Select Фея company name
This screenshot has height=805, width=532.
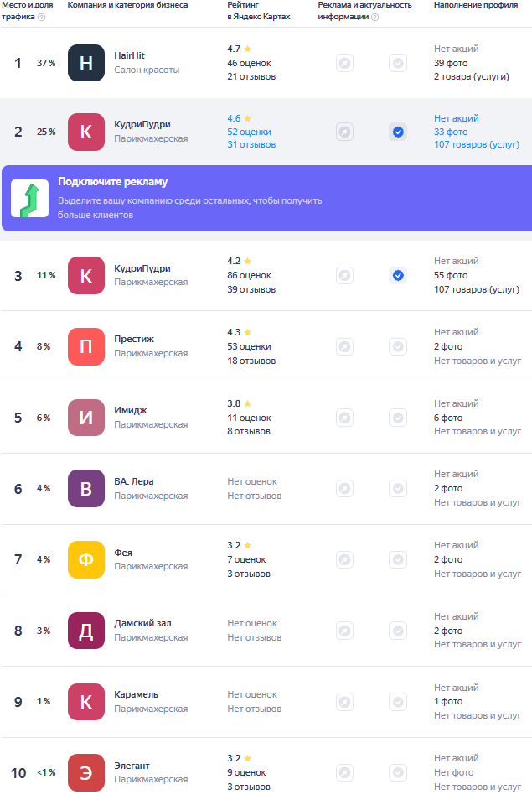pyautogui.click(x=123, y=553)
